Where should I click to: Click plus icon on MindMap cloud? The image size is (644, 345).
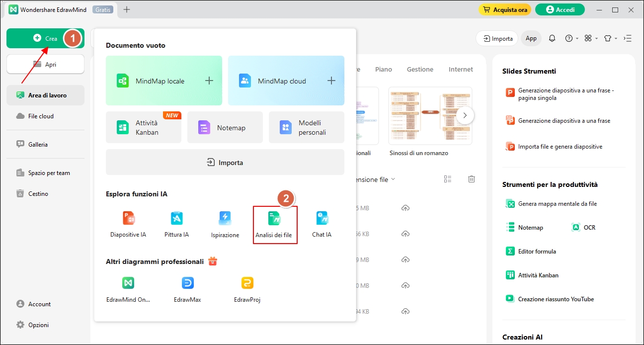[331, 81]
